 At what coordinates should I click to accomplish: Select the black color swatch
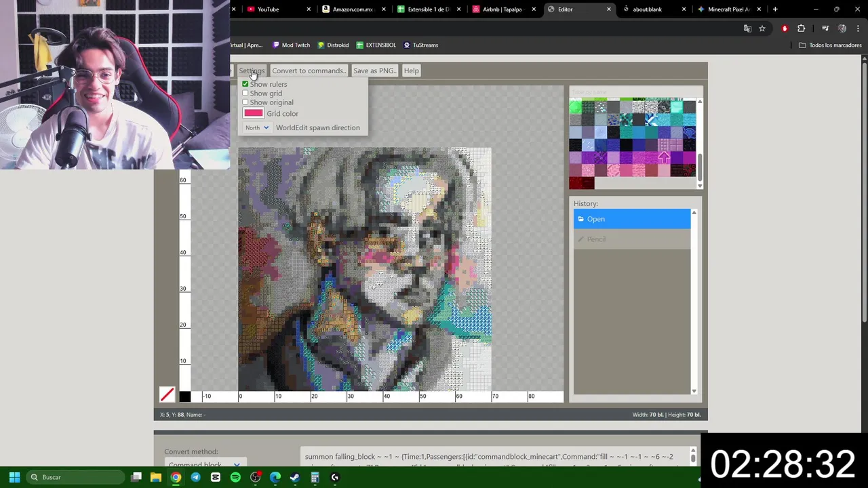click(184, 396)
